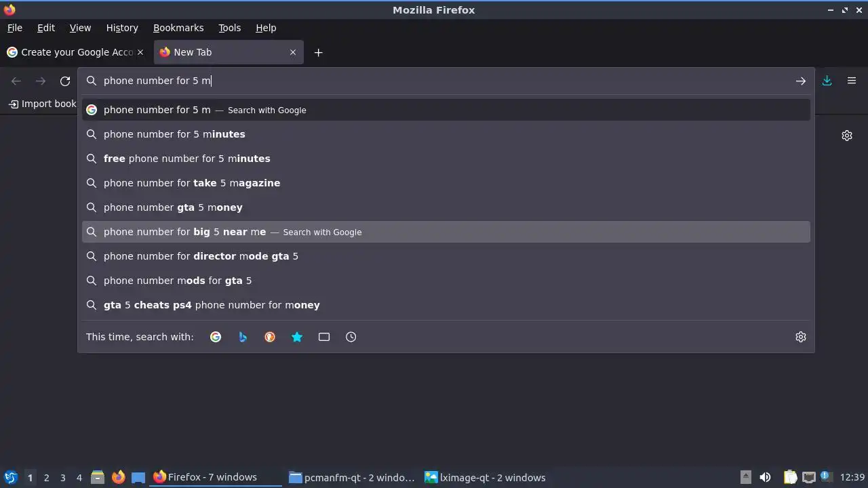The image size is (868, 488).
Task: Choose 'gta 5 cheats ps4 phone number' suggestion
Action: 446,305
